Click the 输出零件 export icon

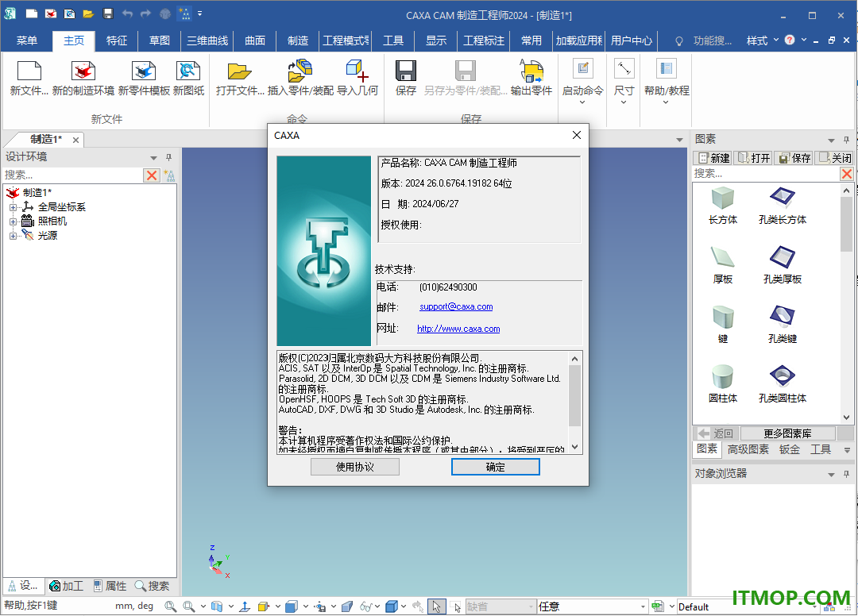pyautogui.click(x=531, y=71)
